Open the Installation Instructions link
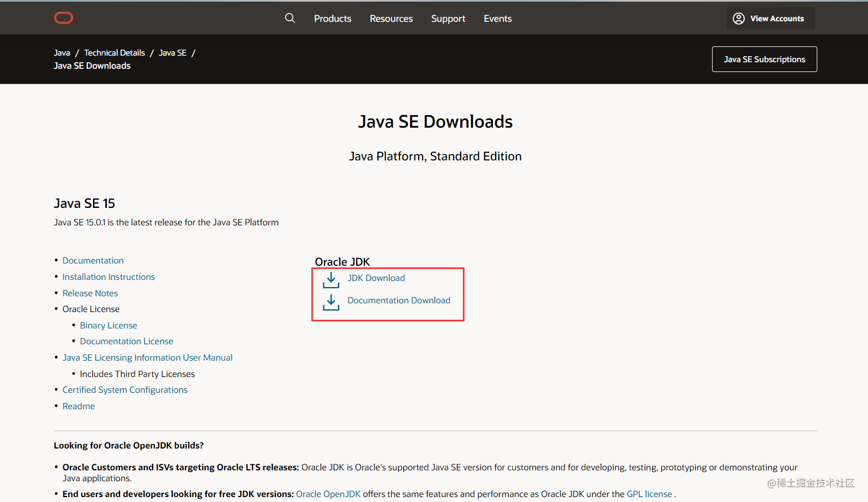The width and height of the screenshot is (868, 502). pyautogui.click(x=108, y=277)
